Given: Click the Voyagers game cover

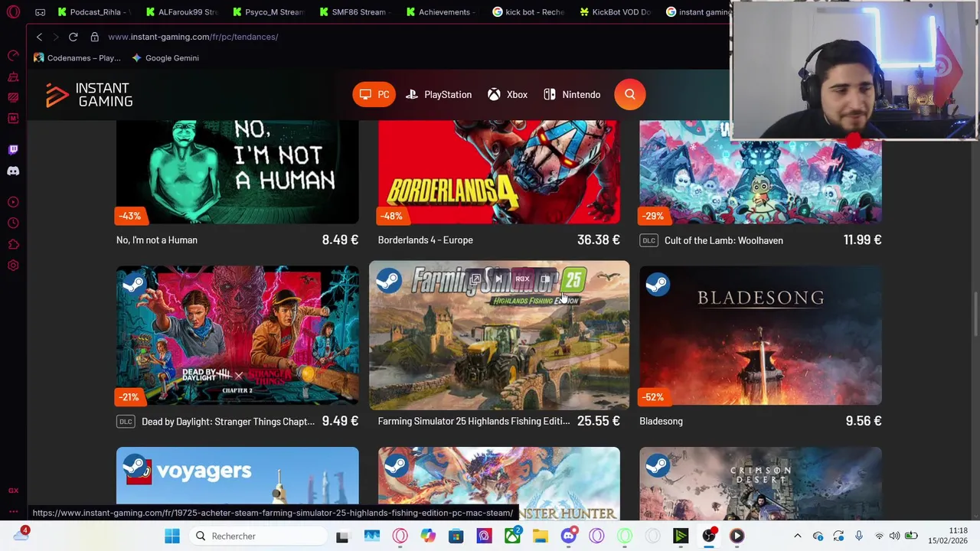Looking at the screenshot, I should [237, 475].
